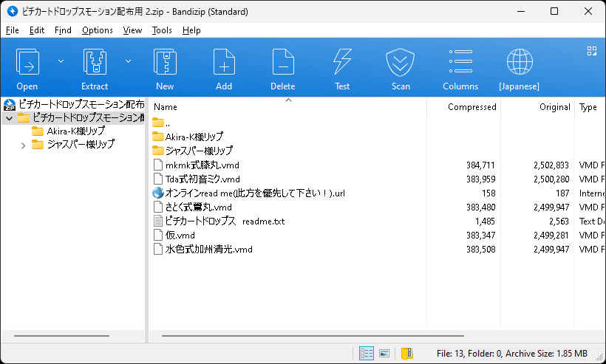Select the 仮.vmd file
Viewport: 606px width, 364px height.
tap(174, 235)
